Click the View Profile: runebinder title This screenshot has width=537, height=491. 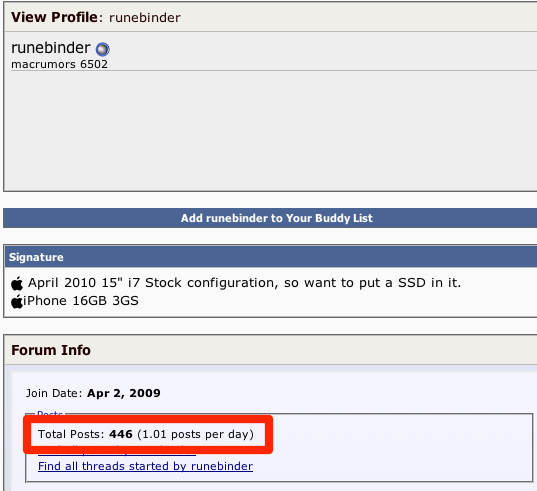click(96, 17)
